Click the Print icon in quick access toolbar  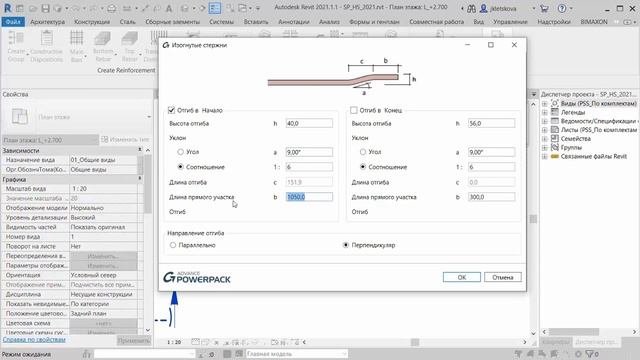(111, 8)
